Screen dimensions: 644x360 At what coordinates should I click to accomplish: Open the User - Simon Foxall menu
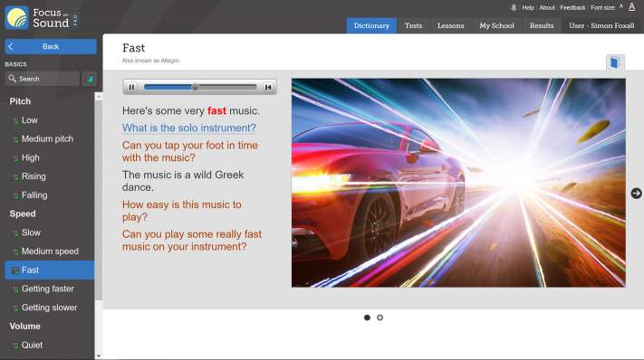point(601,25)
